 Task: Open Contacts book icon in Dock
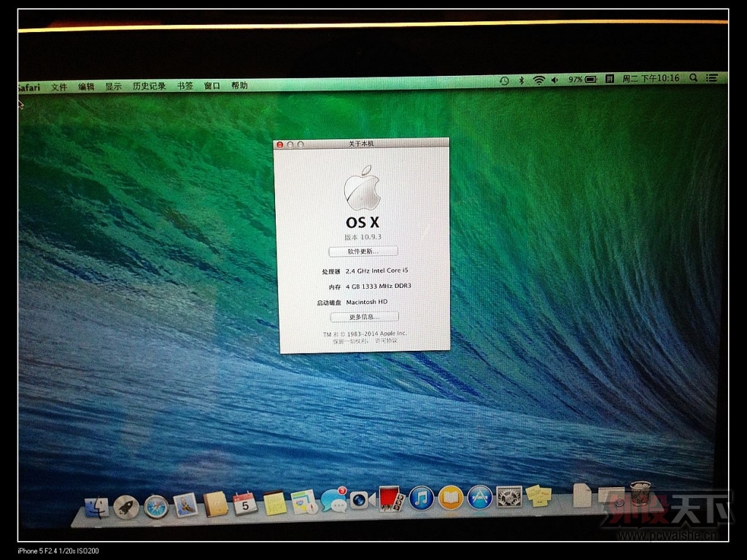click(x=216, y=505)
